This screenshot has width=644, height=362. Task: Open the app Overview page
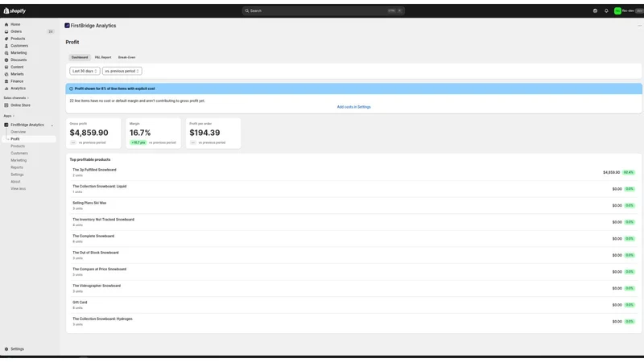(x=18, y=132)
